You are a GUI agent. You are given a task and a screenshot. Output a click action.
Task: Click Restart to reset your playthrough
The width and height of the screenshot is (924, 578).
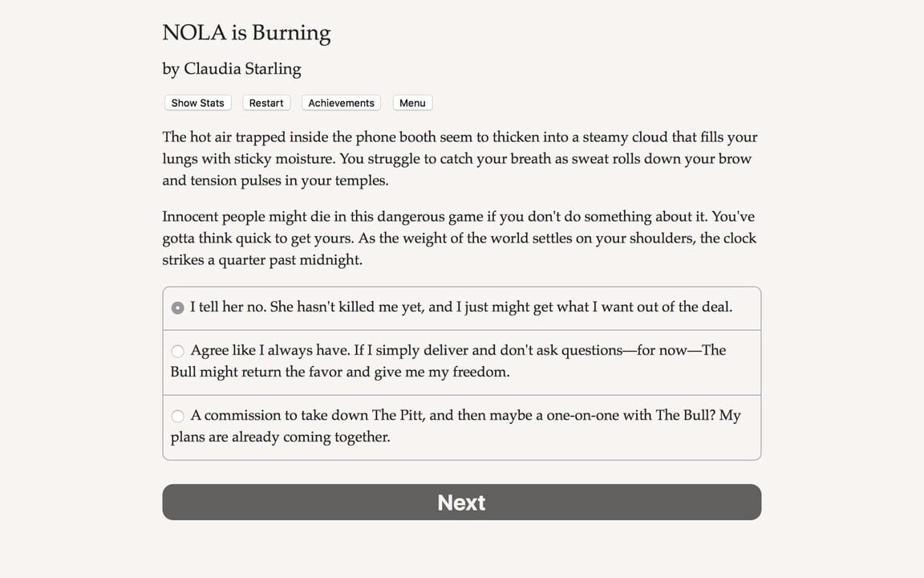click(x=265, y=103)
